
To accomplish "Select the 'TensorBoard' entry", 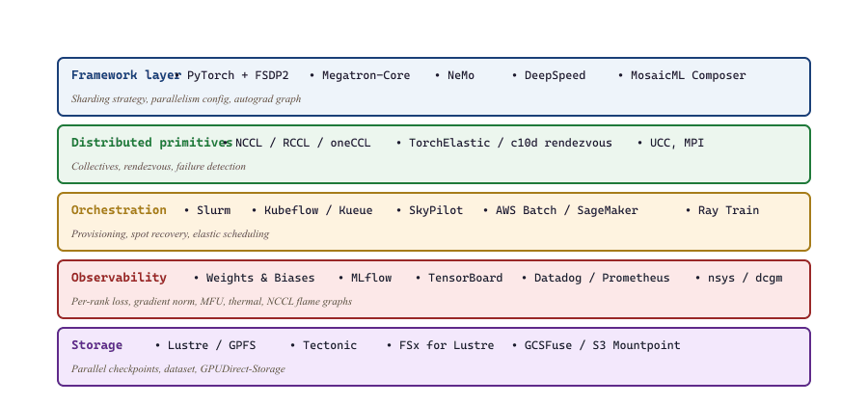I will [x=466, y=278].
